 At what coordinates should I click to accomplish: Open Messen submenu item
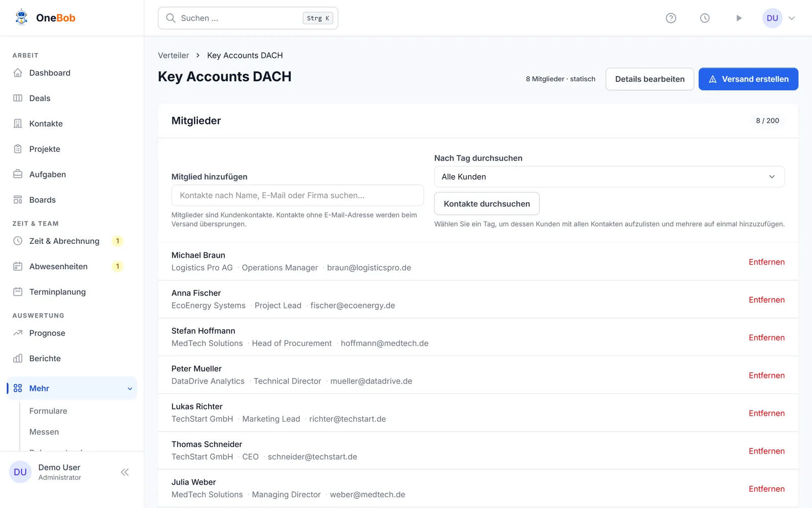pyautogui.click(x=44, y=432)
